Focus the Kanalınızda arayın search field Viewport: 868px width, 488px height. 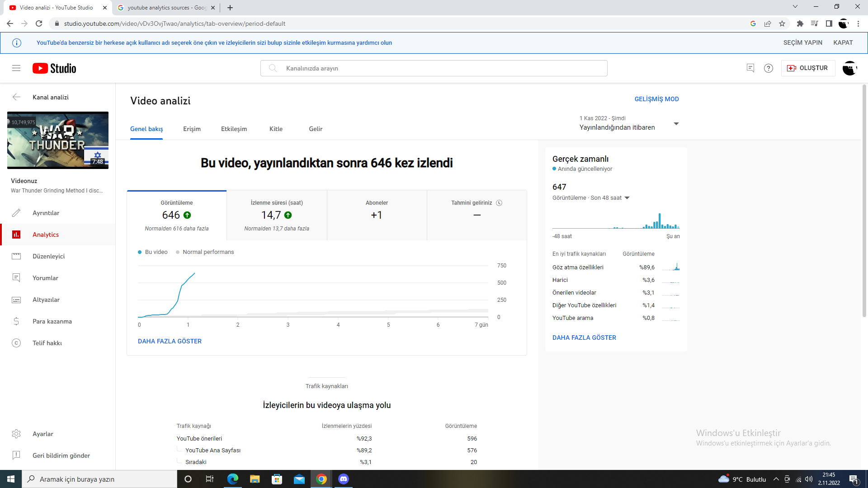[434, 68]
